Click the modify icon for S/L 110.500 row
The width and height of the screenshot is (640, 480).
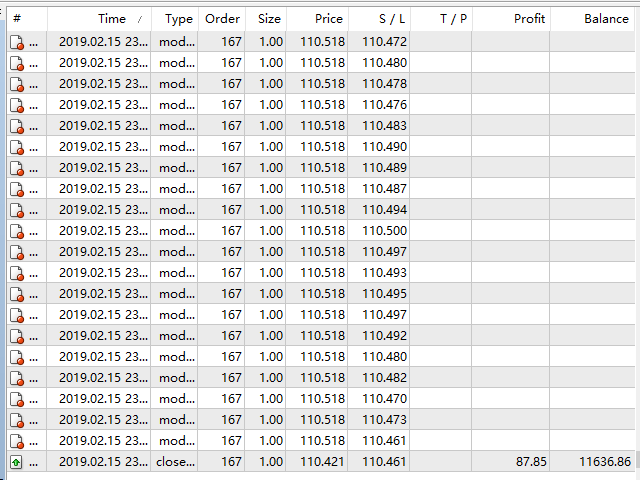pos(17,231)
